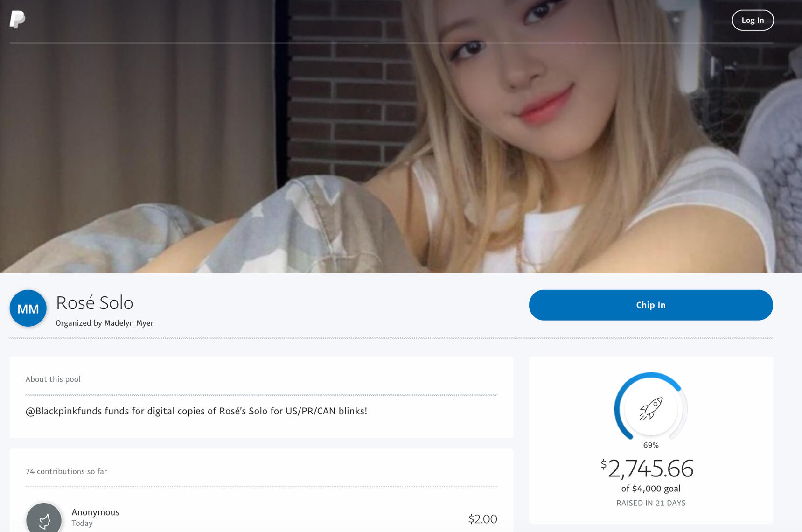802x532 pixels.
Task: Click the About this pool heading
Action: tap(53, 379)
